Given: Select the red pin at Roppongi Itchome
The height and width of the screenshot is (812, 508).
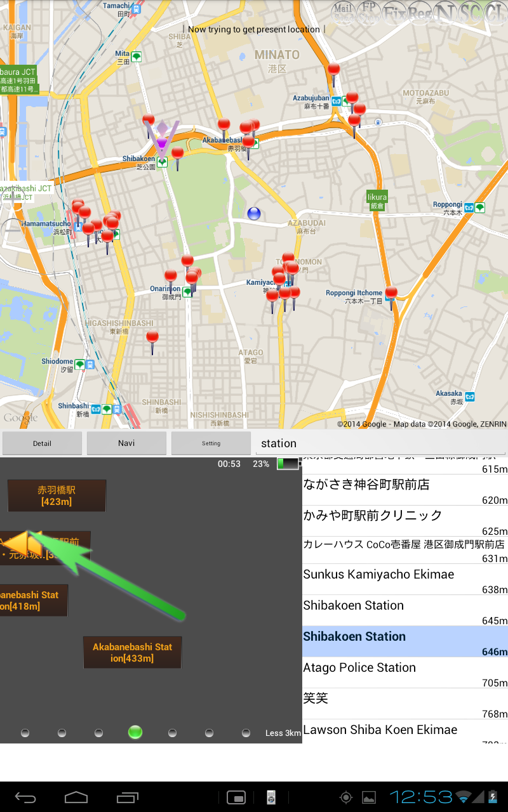Looking at the screenshot, I should point(391,297).
